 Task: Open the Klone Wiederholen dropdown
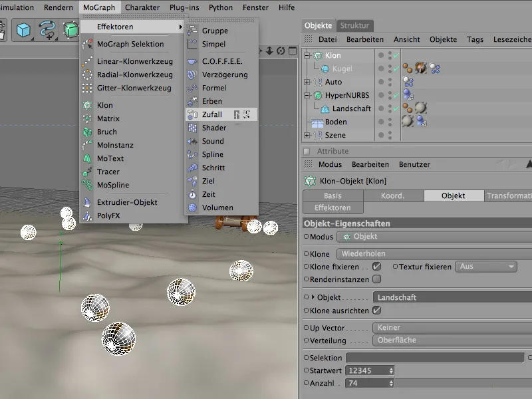(x=434, y=254)
